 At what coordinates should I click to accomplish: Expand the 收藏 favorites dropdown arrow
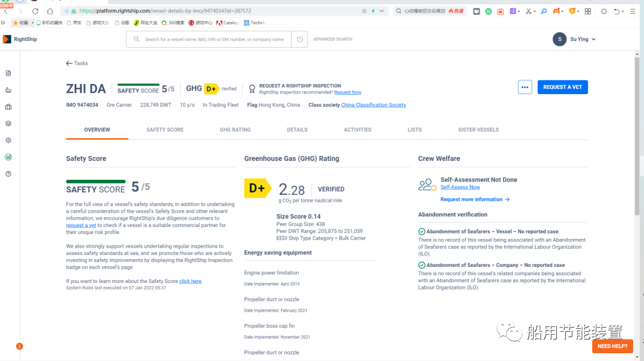tap(32, 23)
